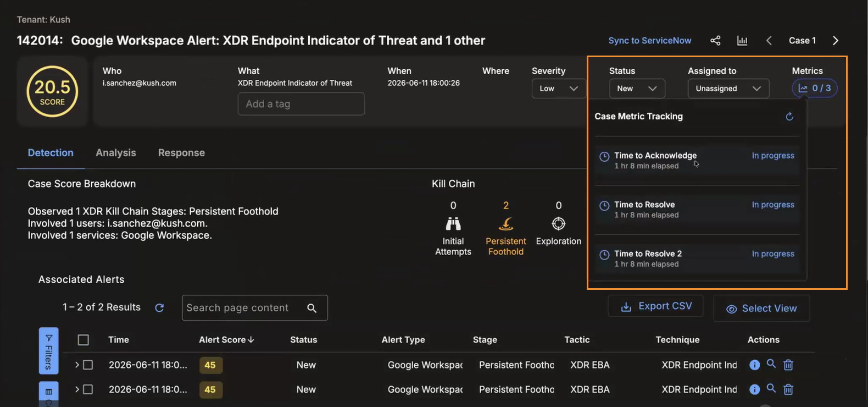Switch to the Analysis tab

point(116,153)
